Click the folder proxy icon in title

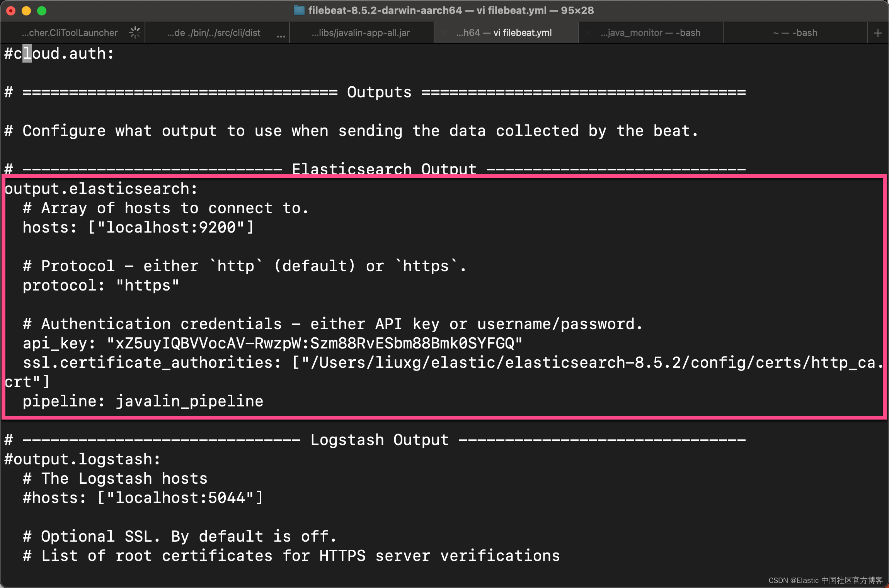[x=299, y=10]
